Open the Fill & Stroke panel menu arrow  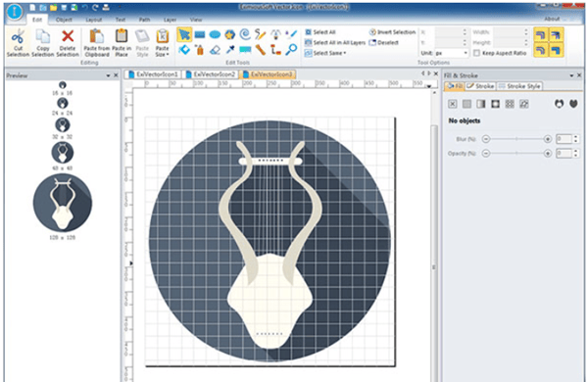point(571,75)
